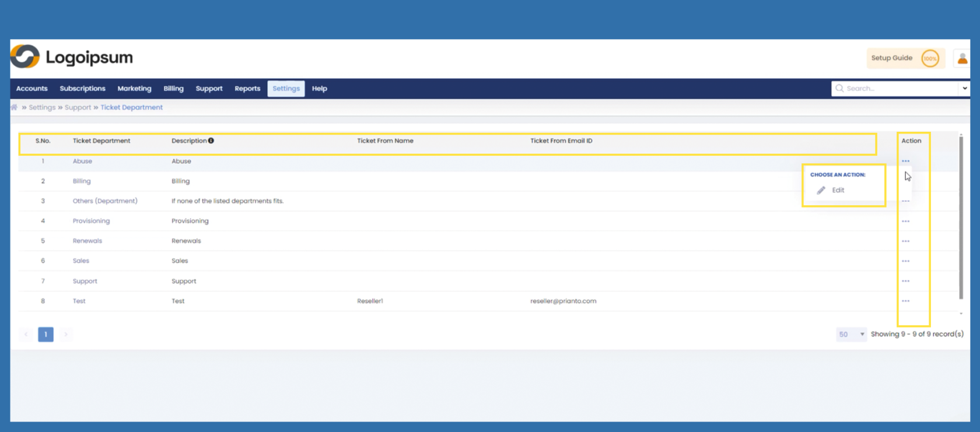Open the 50 records per page dropdown
Screen dimensions: 980x432
(851, 334)
